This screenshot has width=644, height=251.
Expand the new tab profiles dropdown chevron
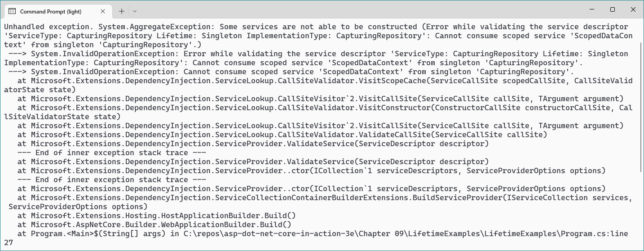click(135, 11)
